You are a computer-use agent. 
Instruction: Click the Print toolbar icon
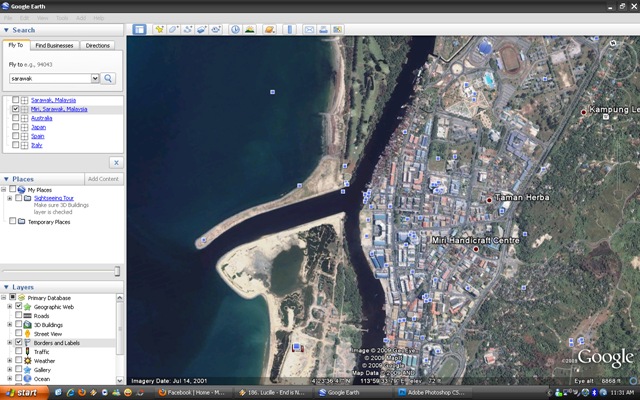coord(323,29)
